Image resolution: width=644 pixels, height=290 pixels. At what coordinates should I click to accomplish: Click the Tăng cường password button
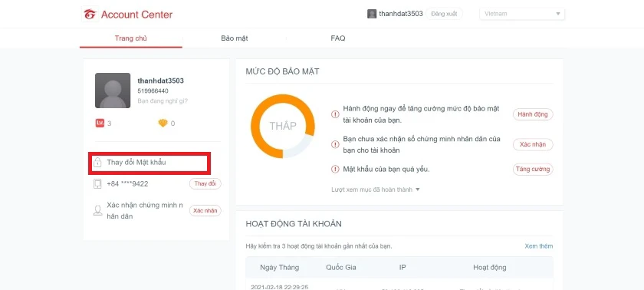(x=533, y=170)
